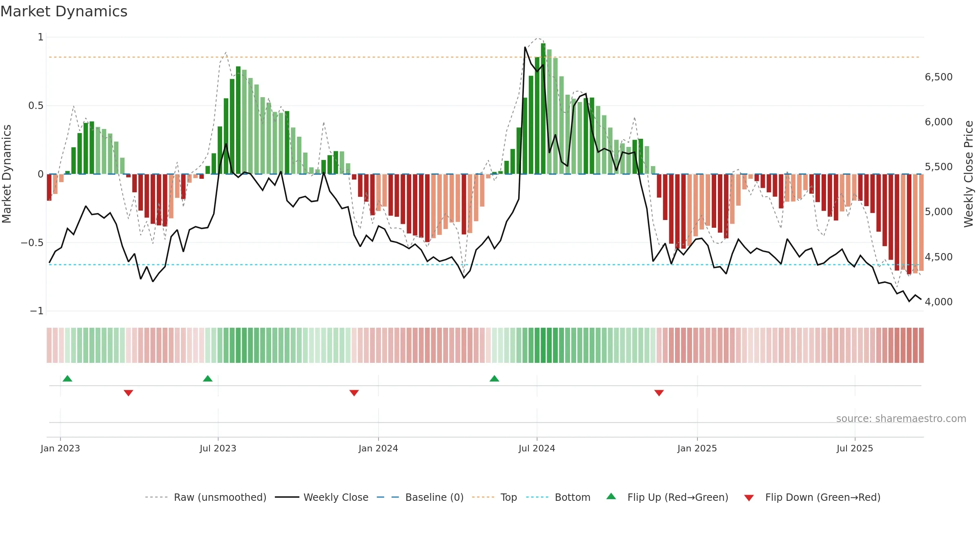
Task: Click the Jan 2023 axis label
Action: 60,448
